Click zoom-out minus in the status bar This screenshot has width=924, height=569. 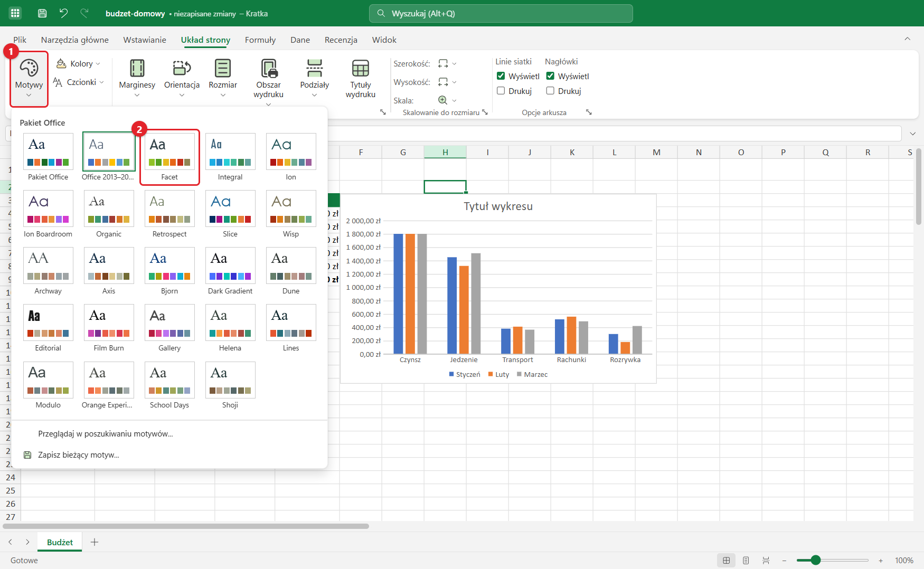785,561
